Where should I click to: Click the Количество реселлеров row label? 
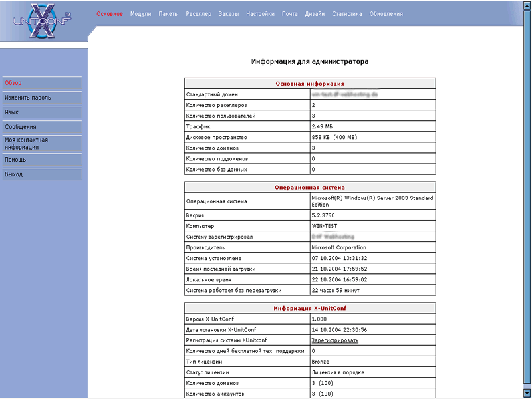(217, 105)
